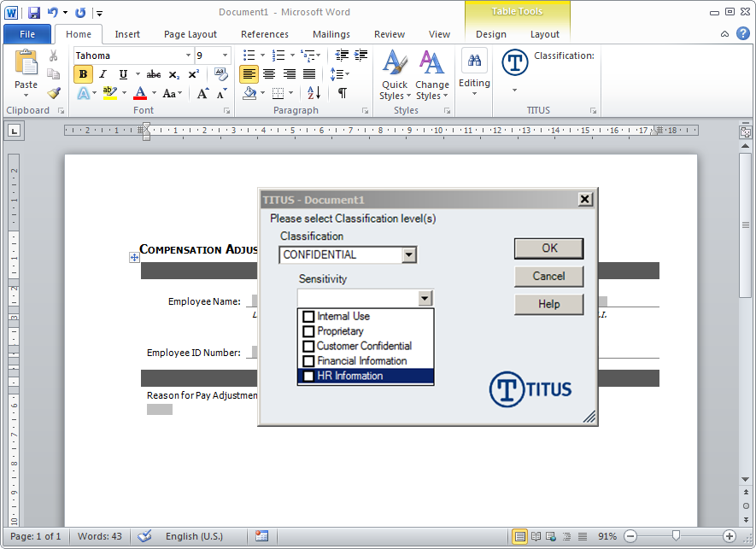This screenshot has height=549, width=756.
Task: Click the English (U.S.) language indicator
Action: (194, 536)
